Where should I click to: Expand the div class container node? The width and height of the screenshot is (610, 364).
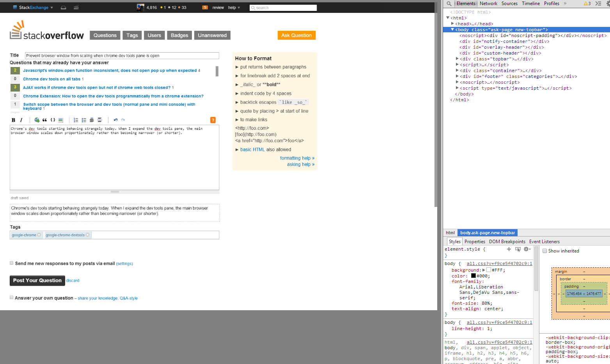[457, 71]
